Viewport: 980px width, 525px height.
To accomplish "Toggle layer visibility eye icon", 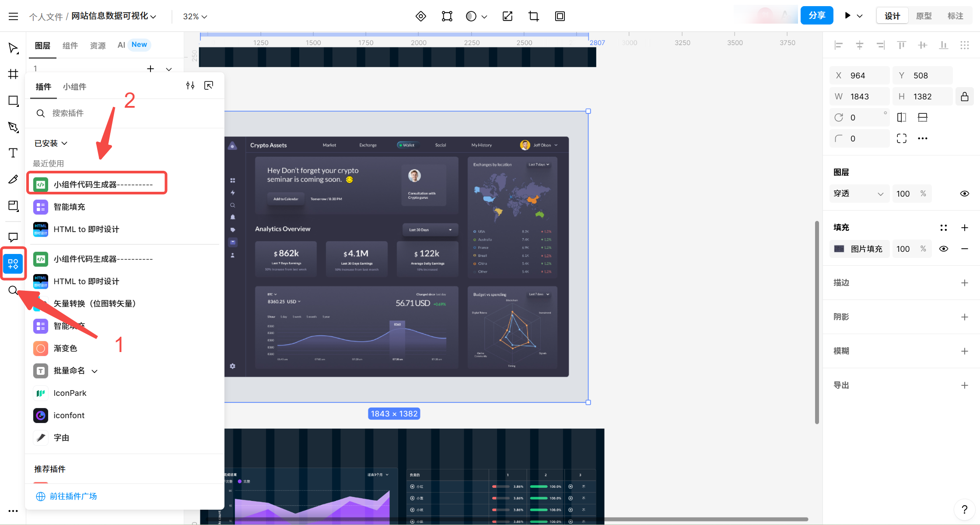I will [x=965, y=194].
